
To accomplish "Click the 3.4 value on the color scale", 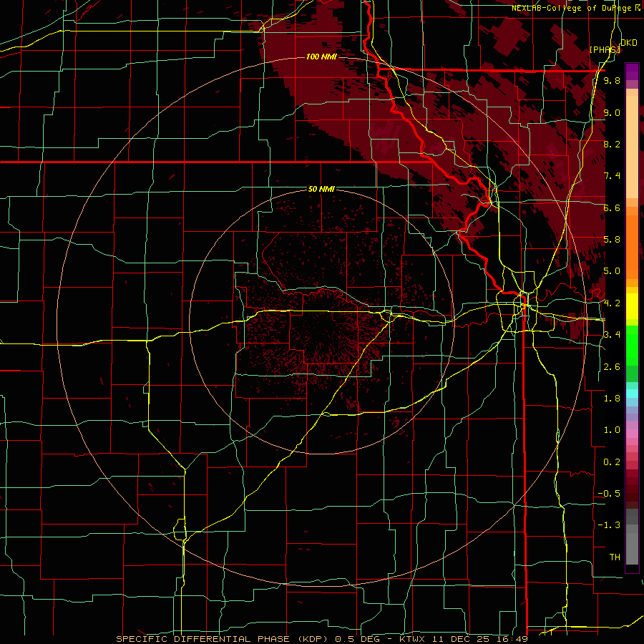I will [x=612, y=335].
